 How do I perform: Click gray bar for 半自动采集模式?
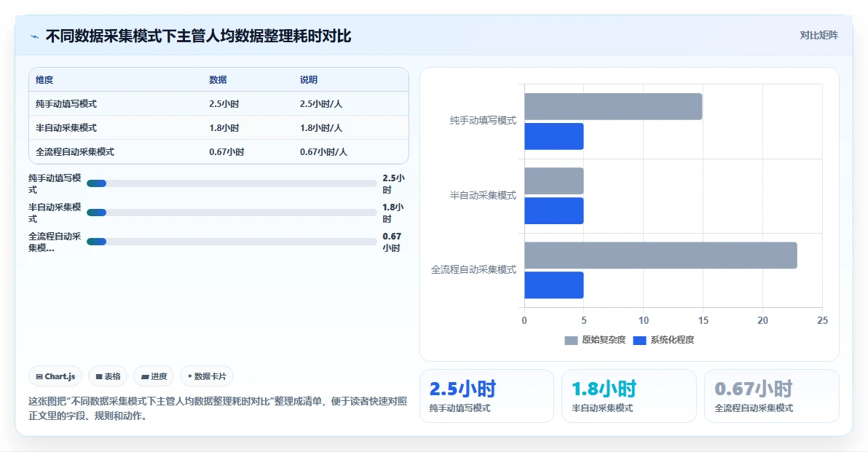click(554, 181)
